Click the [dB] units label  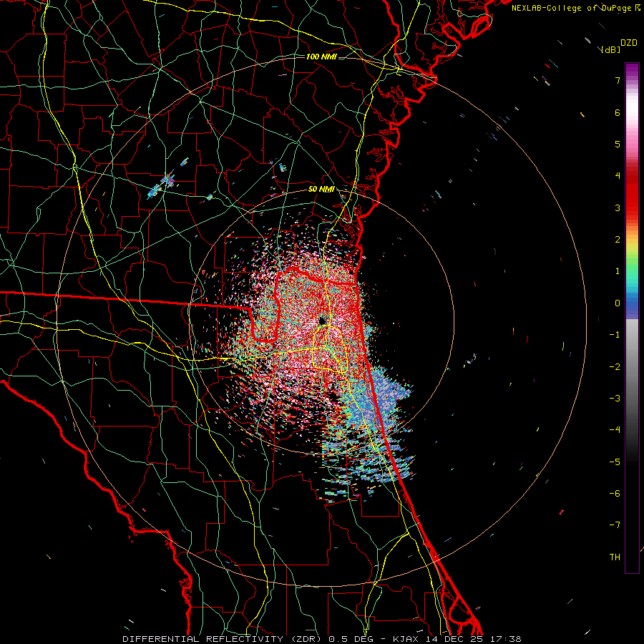pyautogui.click(x=611, y=49)
